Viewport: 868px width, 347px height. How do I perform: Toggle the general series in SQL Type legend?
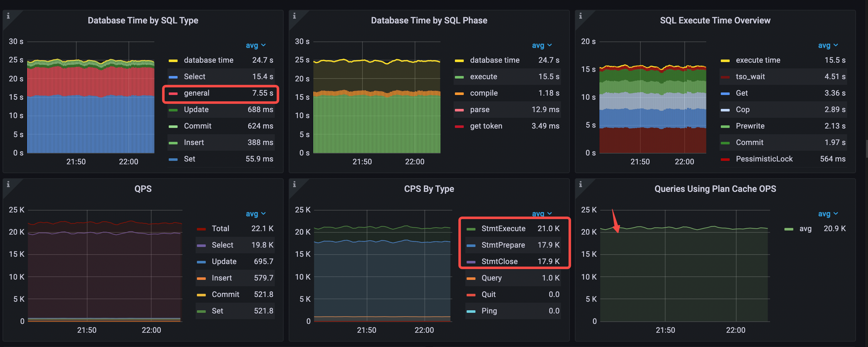click(197, 93)
